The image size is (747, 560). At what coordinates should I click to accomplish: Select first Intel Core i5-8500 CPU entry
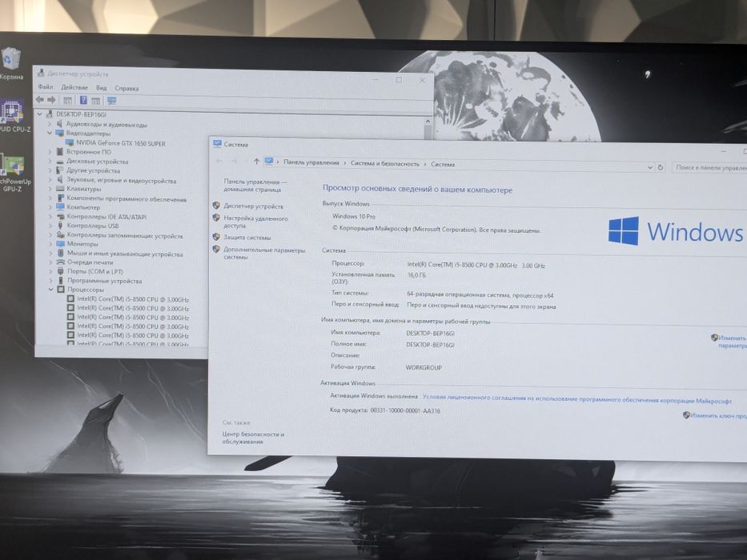click(x=133, y=299)
